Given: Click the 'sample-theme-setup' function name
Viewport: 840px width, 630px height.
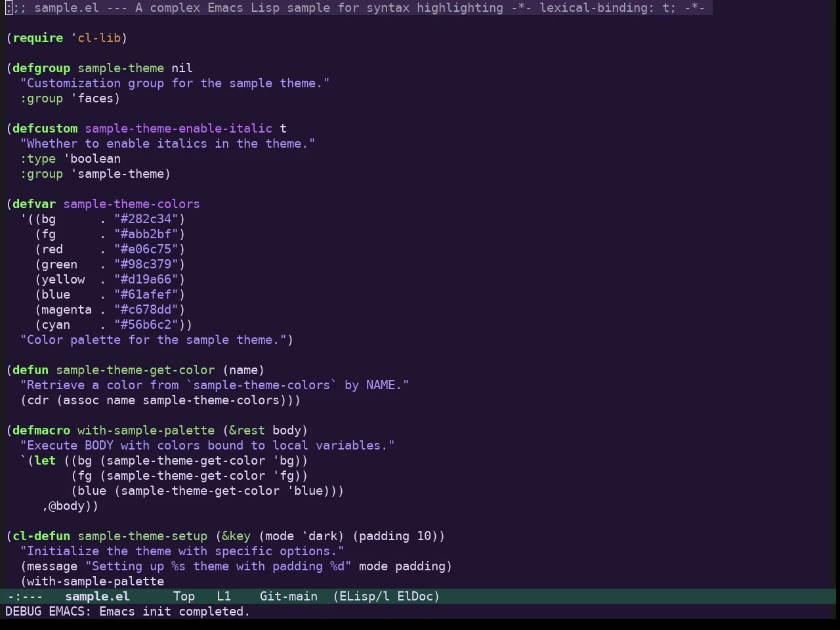Looking at the screenshot, I should 142,535.
